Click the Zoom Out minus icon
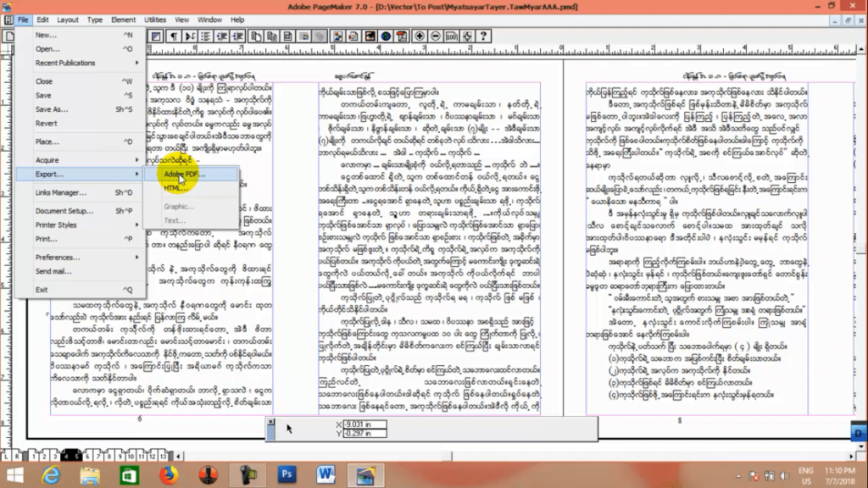The height and width of the screenshot is (488, 868). click(435, 36)
